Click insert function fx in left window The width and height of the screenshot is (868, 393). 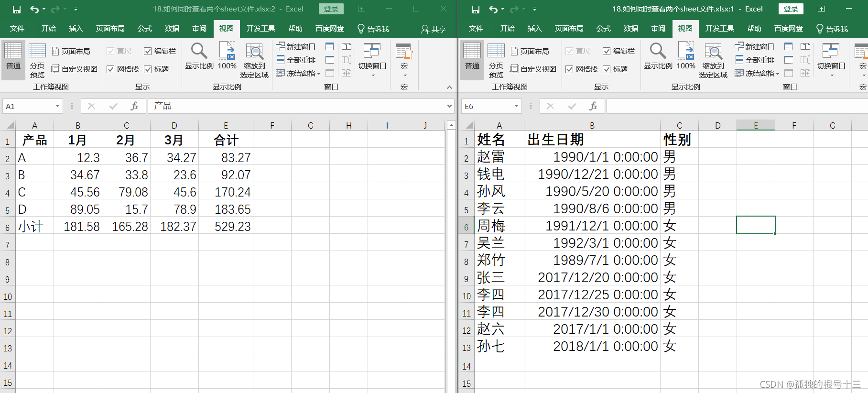tap(135, 106)
